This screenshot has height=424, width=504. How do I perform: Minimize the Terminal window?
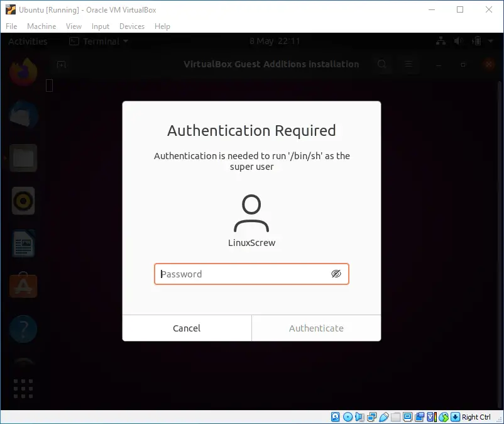(x=439, y=65)
